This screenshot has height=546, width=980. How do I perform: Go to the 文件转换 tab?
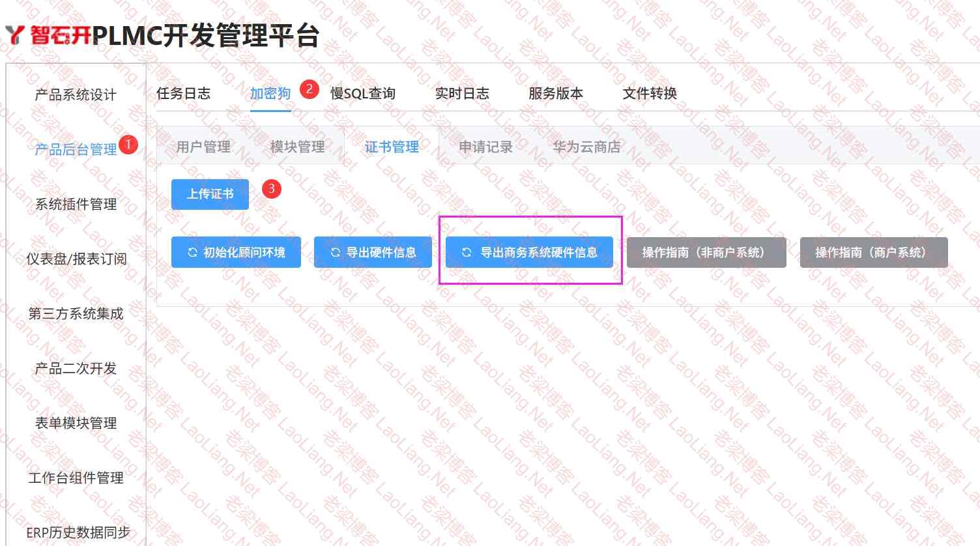click(650, 93)
